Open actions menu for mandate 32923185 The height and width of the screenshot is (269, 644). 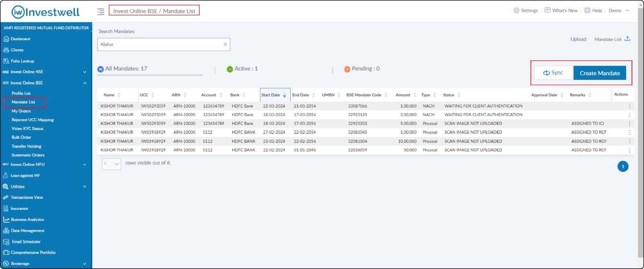(630, 115)
